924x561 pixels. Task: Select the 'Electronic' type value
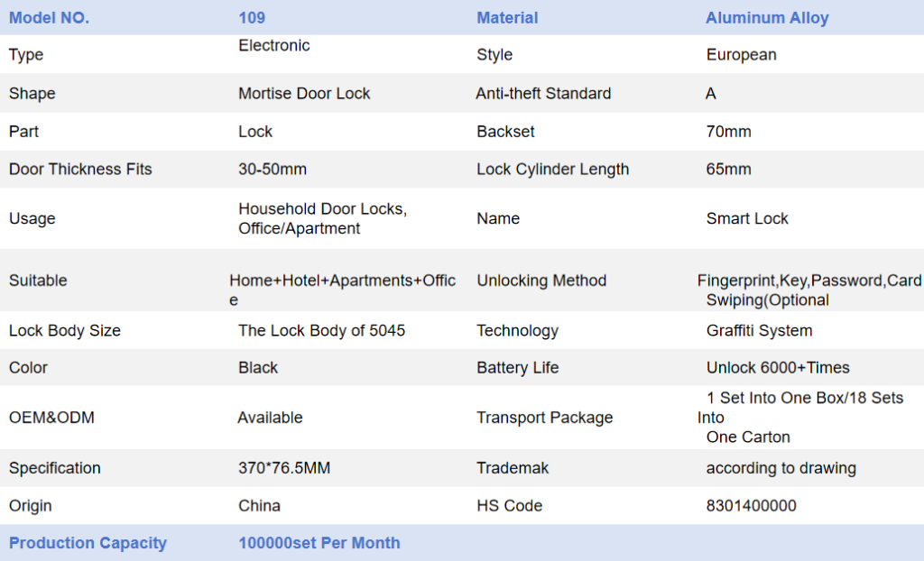tap(274, 45)
